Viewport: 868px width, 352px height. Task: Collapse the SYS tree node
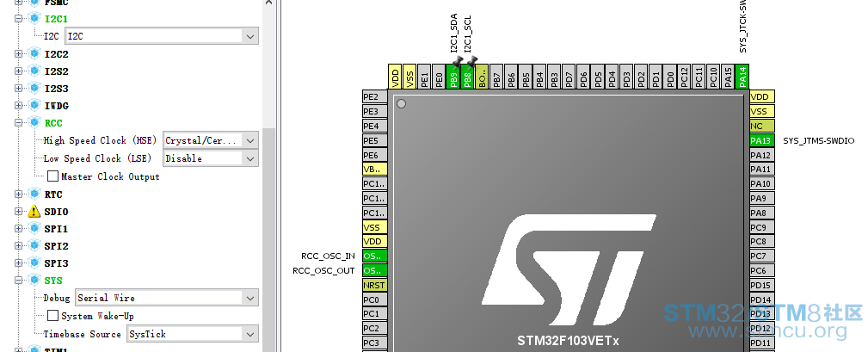18,280
